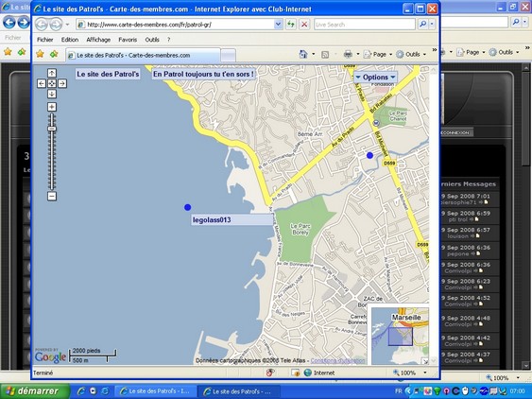Image resolution: width=532 pixels, height=399 pixels.
Task: Click the Internet zone globe in status bar
Action: (308, 373)
